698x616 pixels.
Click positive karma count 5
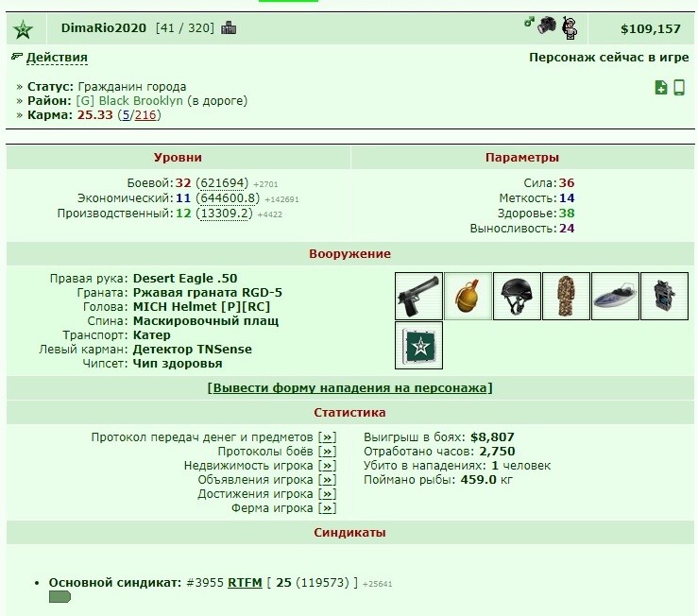pos(126,115)
